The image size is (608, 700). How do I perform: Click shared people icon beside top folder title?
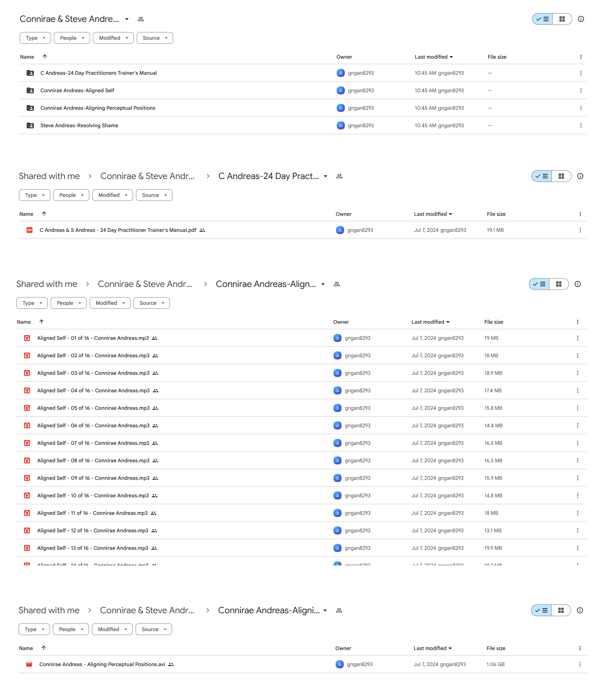141,19
